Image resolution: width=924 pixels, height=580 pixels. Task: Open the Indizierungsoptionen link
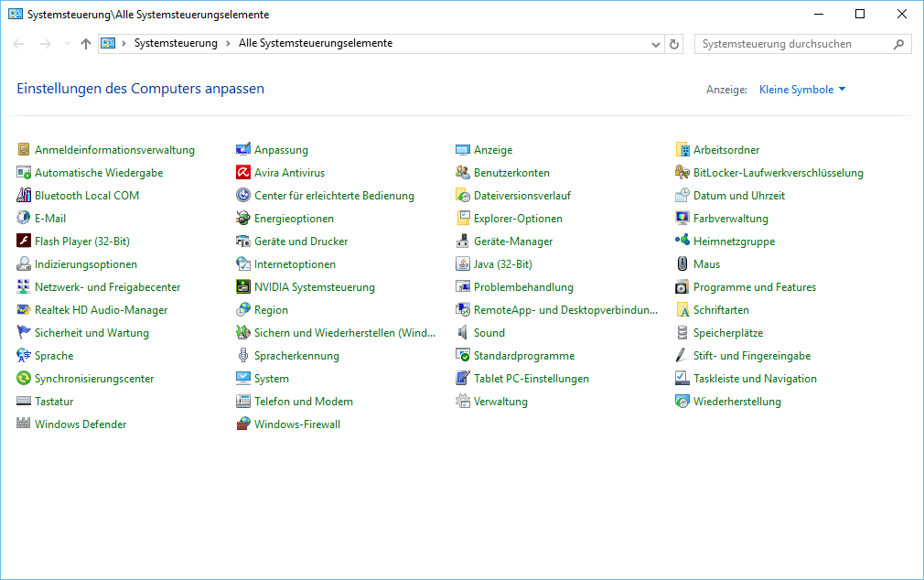[85, 264]
